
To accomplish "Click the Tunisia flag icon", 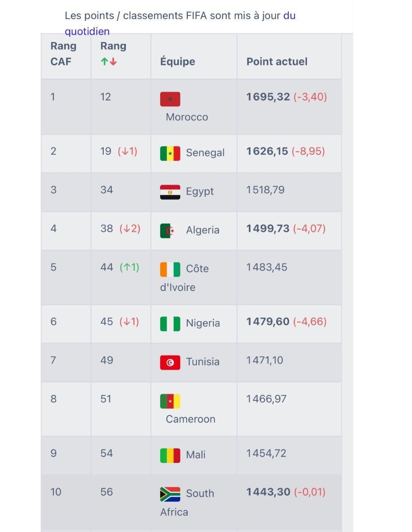I will 170,362.
